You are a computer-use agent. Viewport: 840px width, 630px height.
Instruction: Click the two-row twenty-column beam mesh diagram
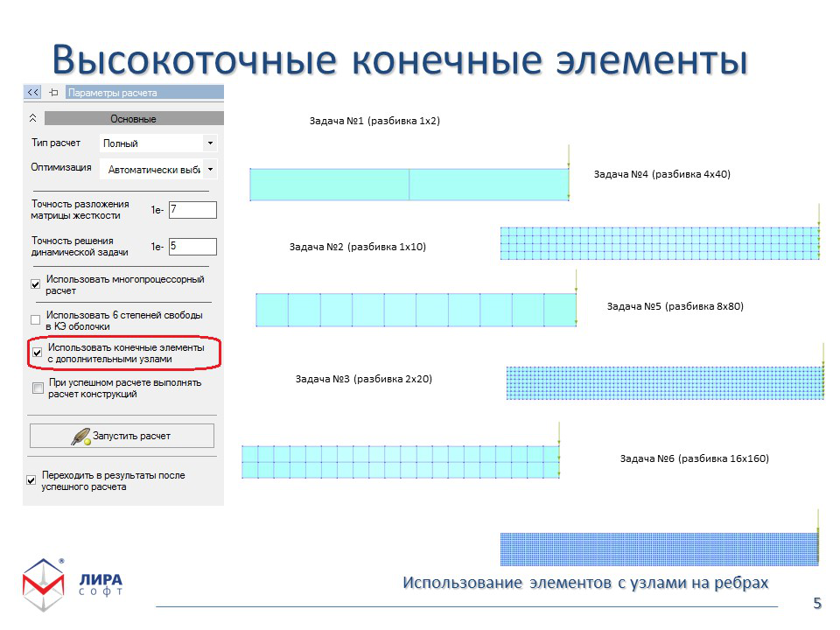(400, 462)
